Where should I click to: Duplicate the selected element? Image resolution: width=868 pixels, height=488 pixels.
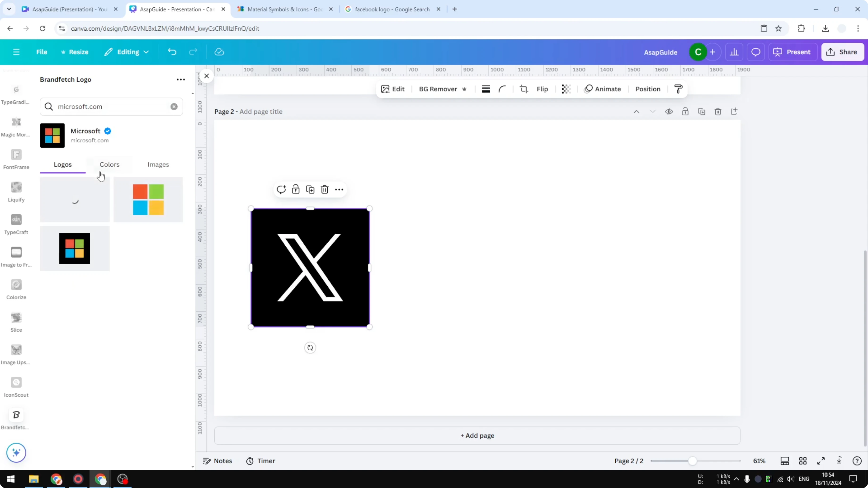click(310, 189)
